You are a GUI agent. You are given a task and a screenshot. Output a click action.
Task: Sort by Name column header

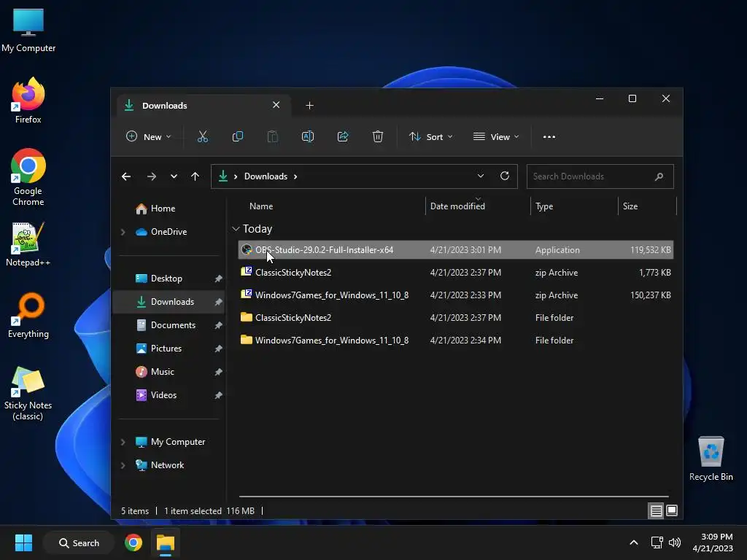pos(261,206)
